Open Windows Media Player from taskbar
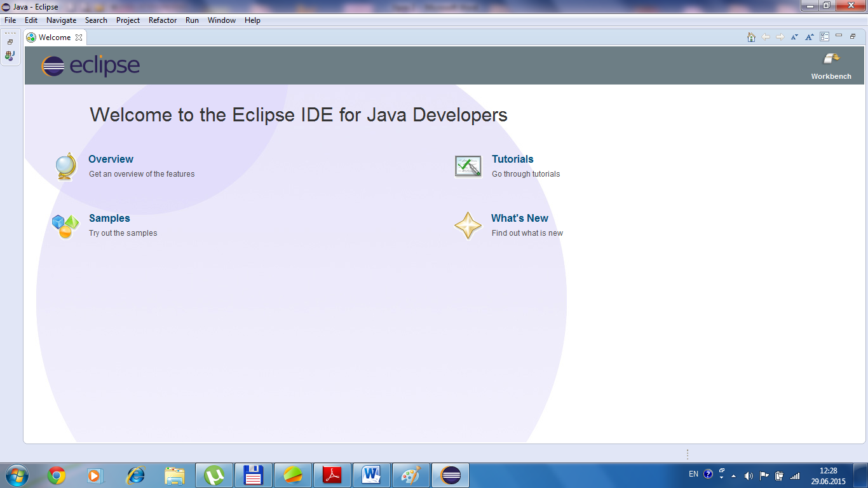The width and height of the screenshot is (868, 488). [x=95, y=475]
